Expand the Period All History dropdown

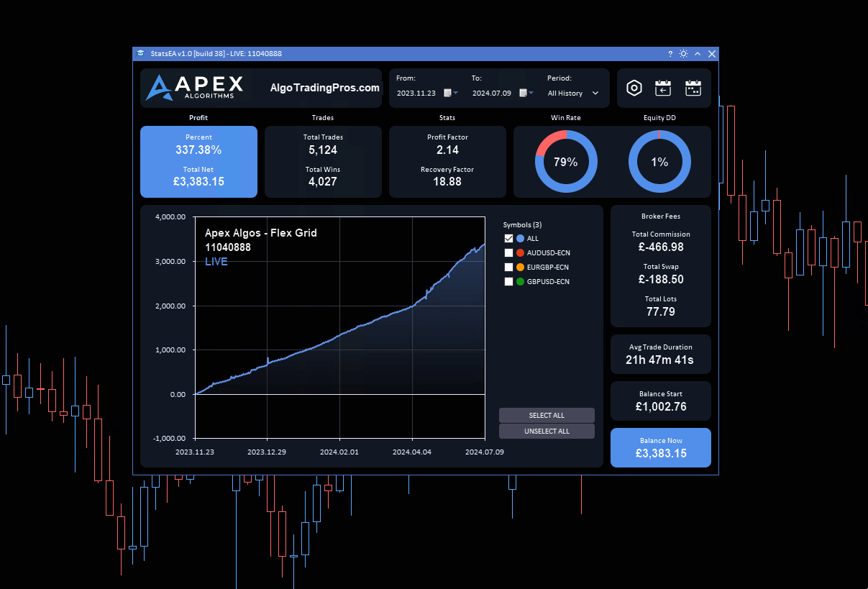tap(572, 93)
